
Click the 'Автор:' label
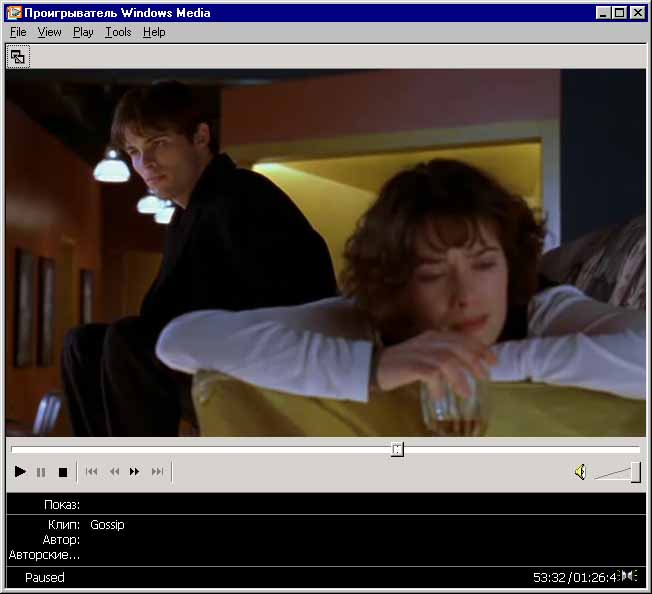(61, 540)
